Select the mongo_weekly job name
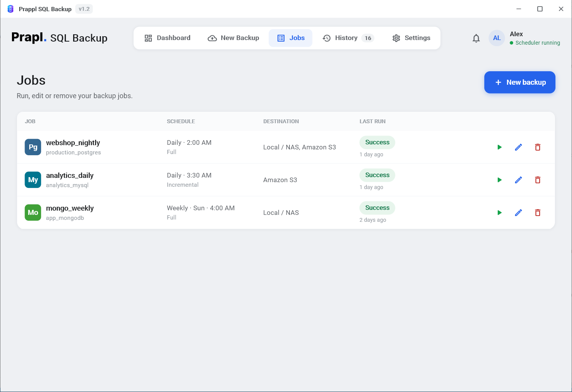Image resolution: width=572 pixels, height=392 pixels. (70, 208)
